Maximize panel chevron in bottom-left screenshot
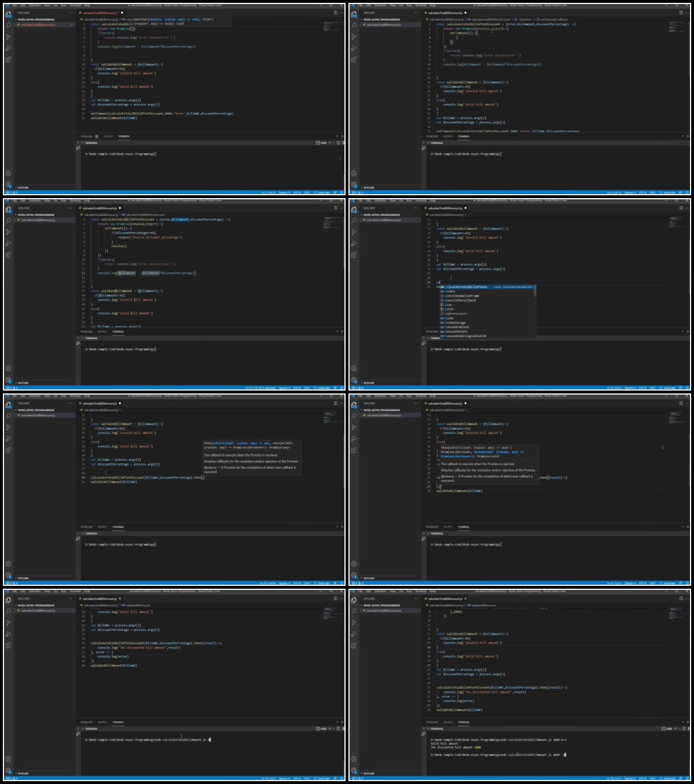694x784 pixels. 336,722
